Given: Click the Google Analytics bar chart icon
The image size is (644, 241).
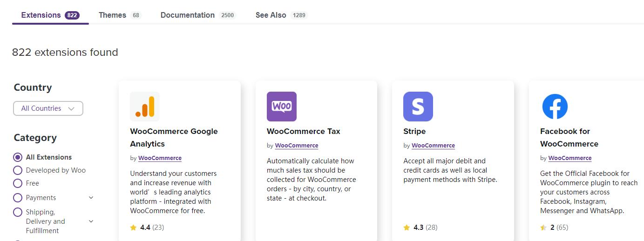Looking at the screenshot, I should 145,107.
